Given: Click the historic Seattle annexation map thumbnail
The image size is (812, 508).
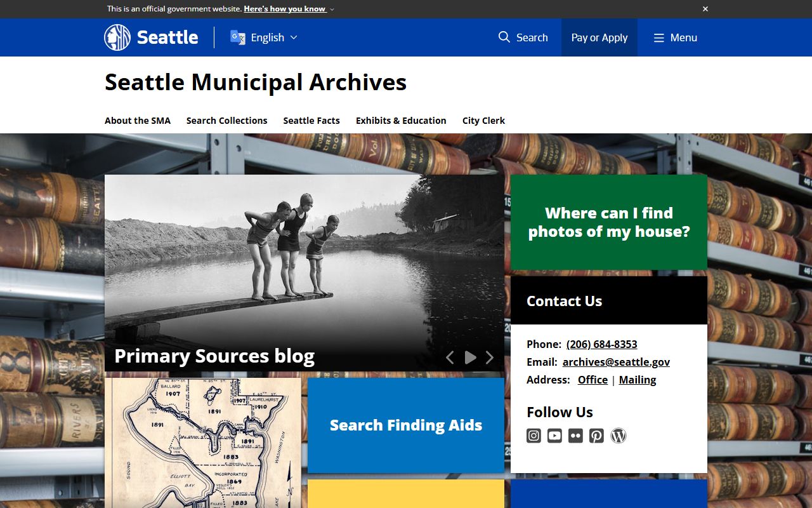Looking at the screenshot, I should click(203, 443).
